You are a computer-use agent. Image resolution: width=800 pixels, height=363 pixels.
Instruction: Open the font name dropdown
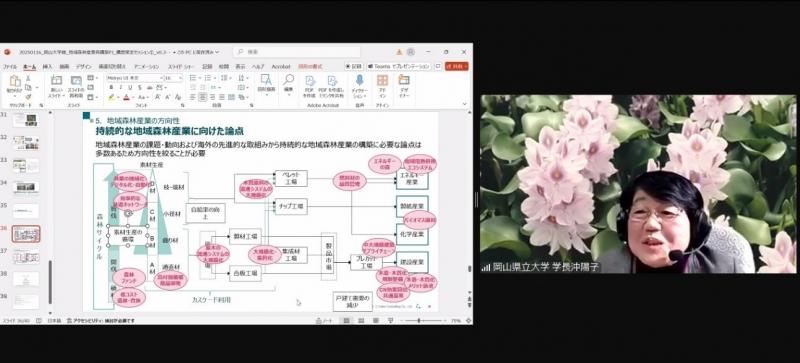pyautogui.click(x=134, y=78)
